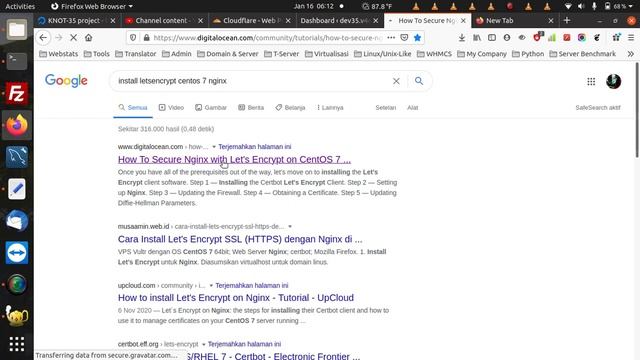Click the green bars extension icon

tap(552, 38)
